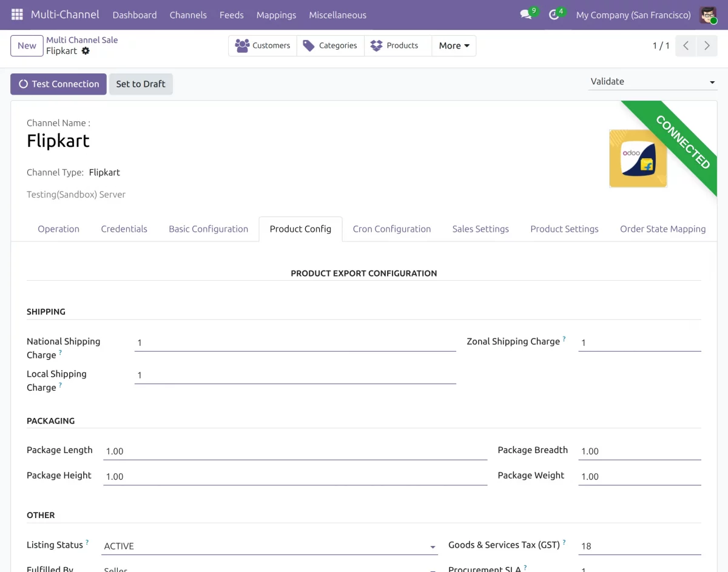Show help tooltip for Local Shipping Charge
Viewport: 728px width, 572px height.
[x=60, y=385]
